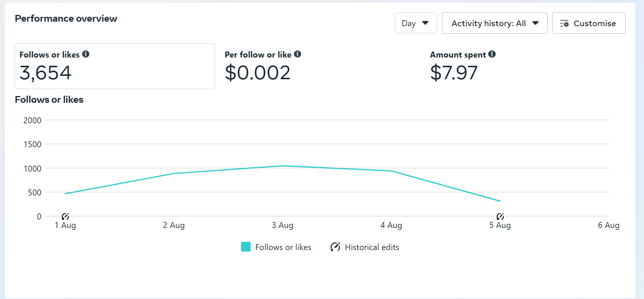Screen dimensions: 644x299
Task: Click the Customise button label
Action: (x=595, y=23)
